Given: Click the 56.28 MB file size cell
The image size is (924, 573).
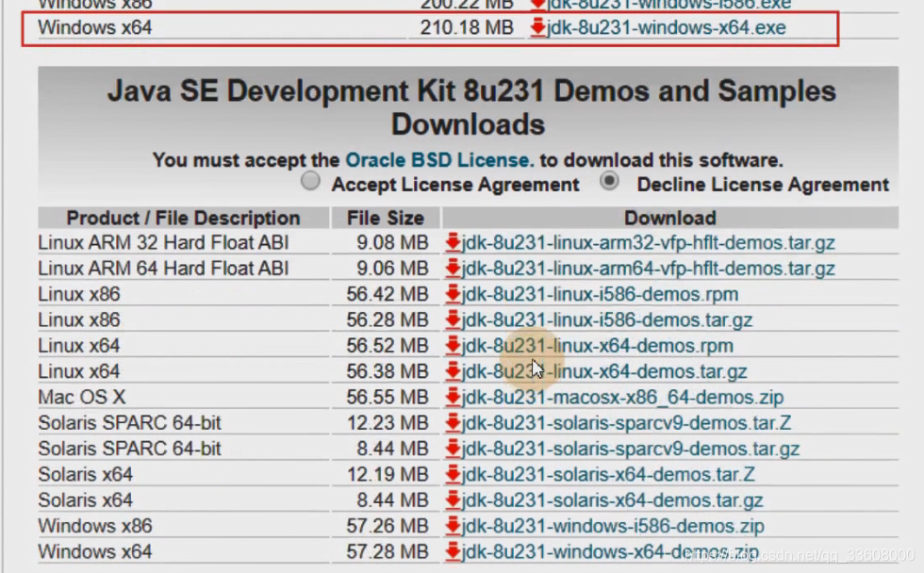Looking at the screenshot, I should [x=388, y=319].
